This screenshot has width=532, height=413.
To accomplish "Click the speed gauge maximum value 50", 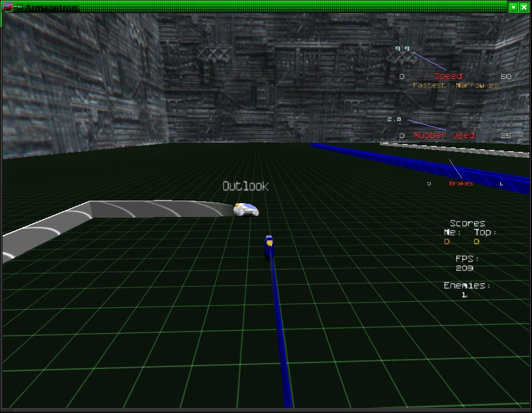I will click(506, 77).
